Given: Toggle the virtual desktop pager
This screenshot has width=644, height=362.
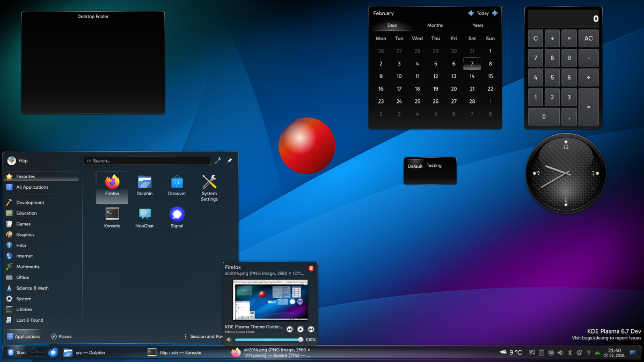Looking at the screenshot, I should (x=37, y=352).
